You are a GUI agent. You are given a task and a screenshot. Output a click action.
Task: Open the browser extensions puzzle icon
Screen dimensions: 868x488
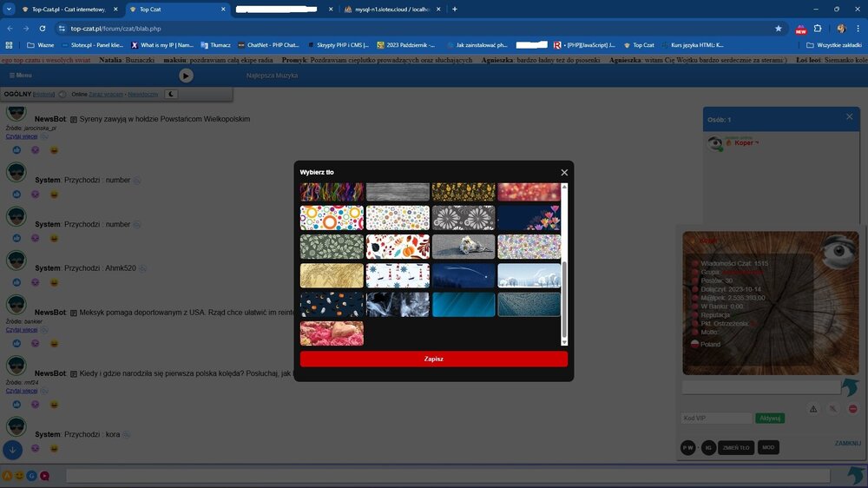coord(818,29)
